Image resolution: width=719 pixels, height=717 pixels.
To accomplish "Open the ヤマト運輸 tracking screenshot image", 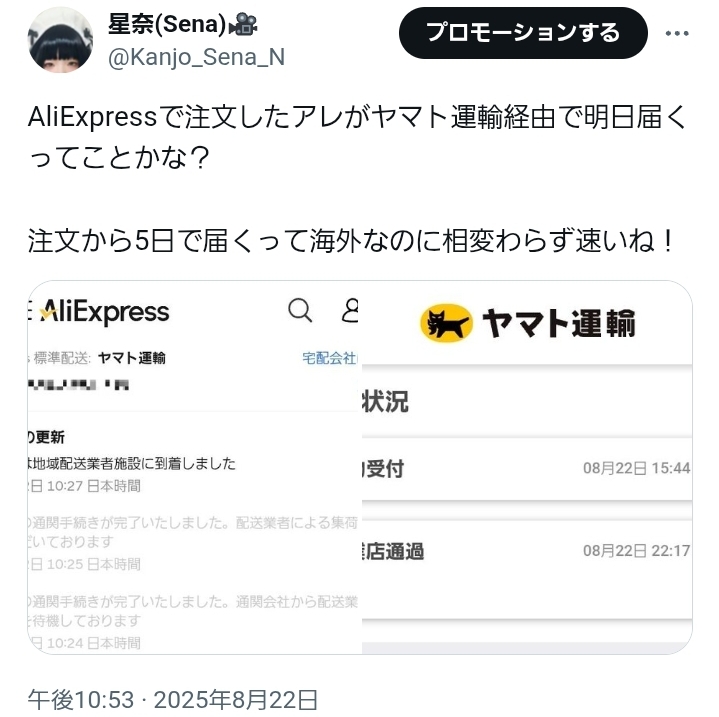I will point(527,467).
